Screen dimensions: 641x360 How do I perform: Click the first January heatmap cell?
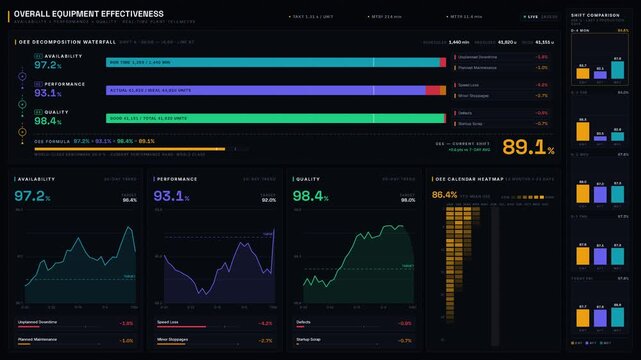[x=450, y=209]
